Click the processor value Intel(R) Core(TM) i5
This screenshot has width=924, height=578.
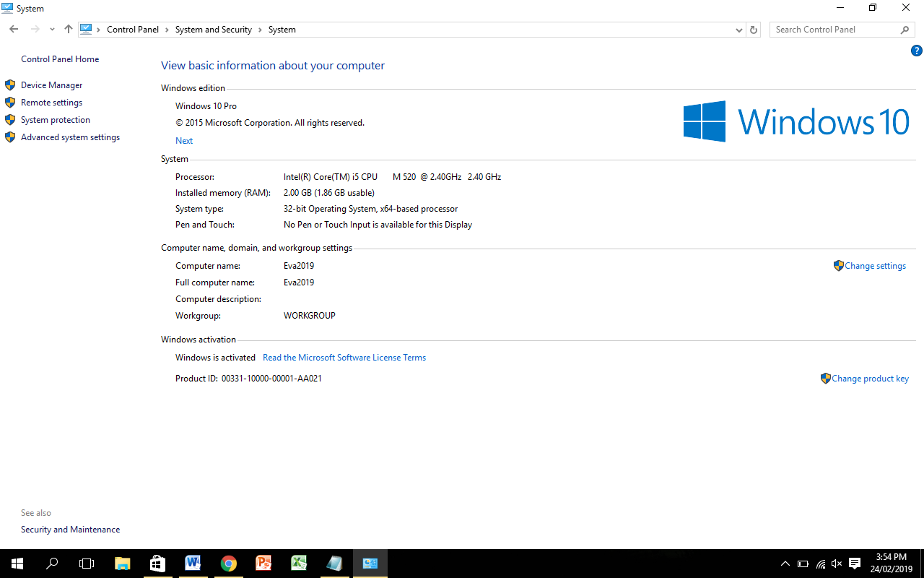[392, 177]
